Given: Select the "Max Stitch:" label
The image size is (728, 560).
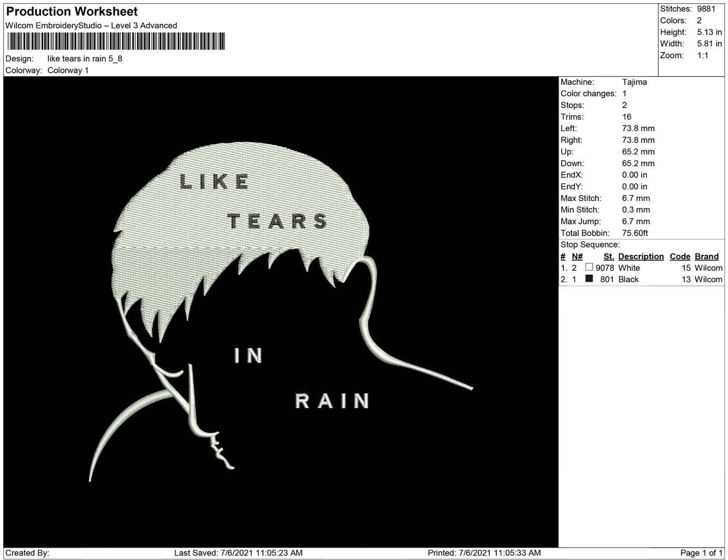Looking at the screenshot, I should [x=581, y=198].
